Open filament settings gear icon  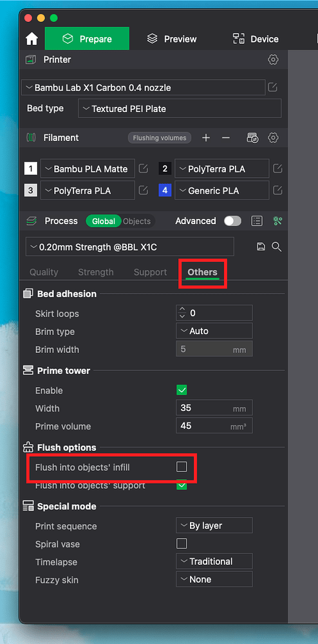click(273, 138)
